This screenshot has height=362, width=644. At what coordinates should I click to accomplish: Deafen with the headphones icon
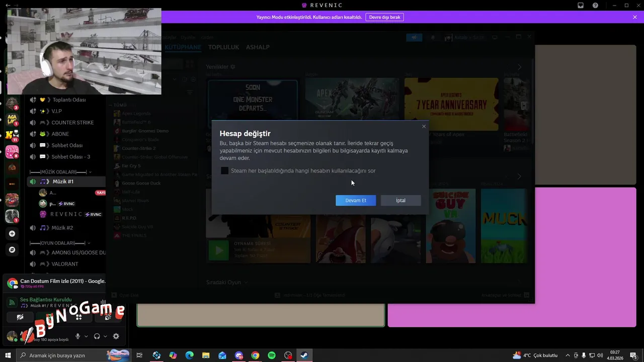97,336
